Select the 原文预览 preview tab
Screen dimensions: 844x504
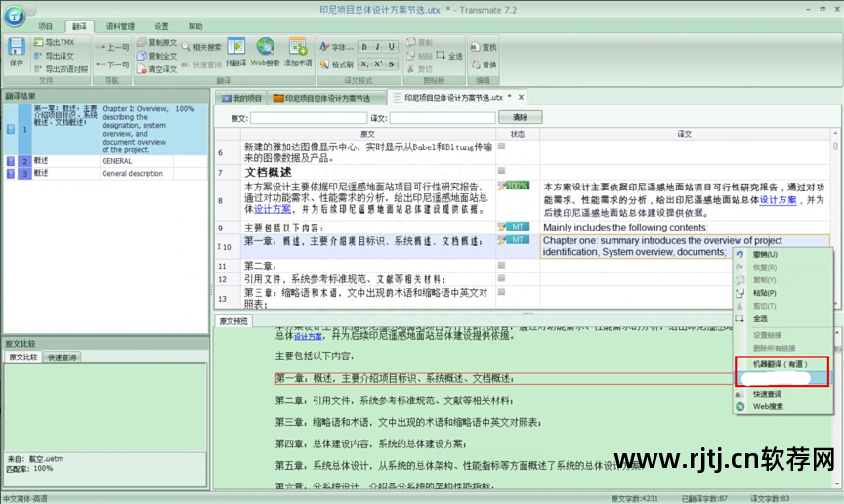click(233, 321)
